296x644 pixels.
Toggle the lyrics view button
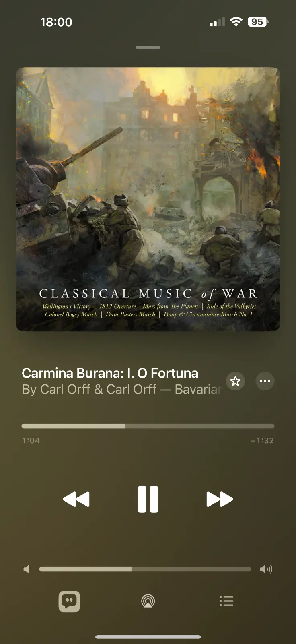69,601
